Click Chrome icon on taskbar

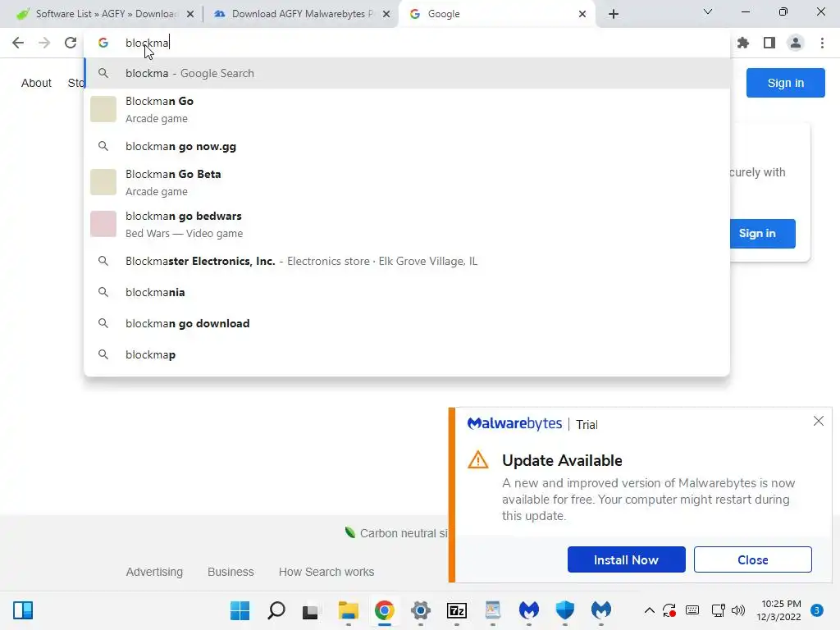tap(385, 610)
